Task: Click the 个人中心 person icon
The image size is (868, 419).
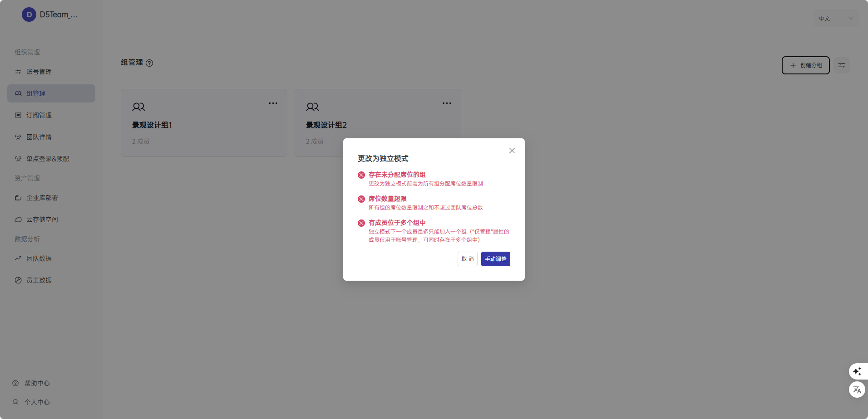Action: click(15, 402)
